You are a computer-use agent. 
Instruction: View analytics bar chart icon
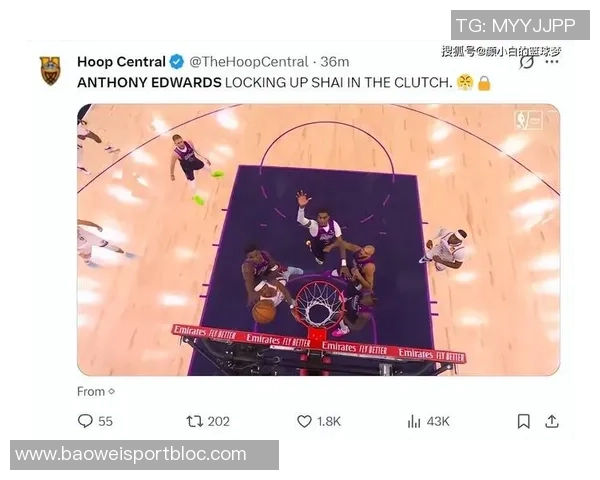(x=414, y=421)
